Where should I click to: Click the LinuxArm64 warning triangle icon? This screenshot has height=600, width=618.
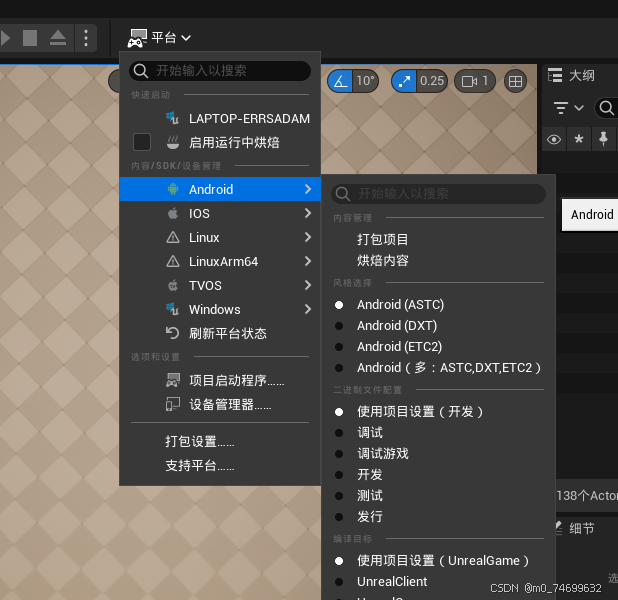click(x=173, y=261)
